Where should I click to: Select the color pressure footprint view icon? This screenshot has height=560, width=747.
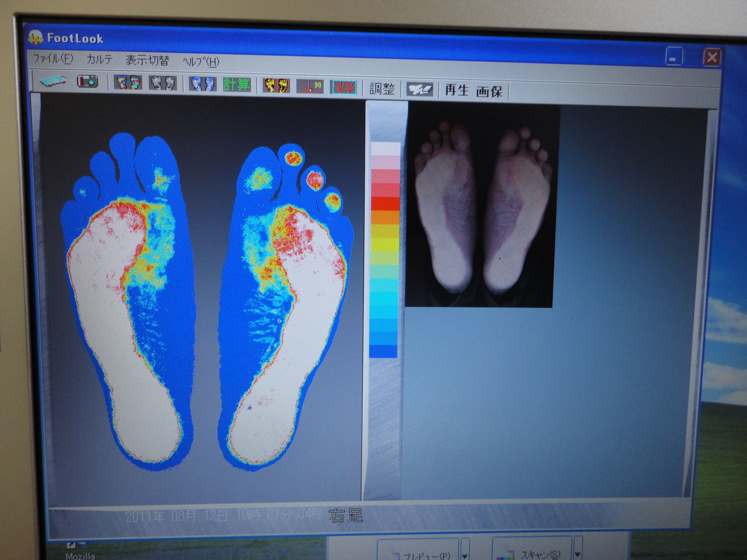point(128,82)
